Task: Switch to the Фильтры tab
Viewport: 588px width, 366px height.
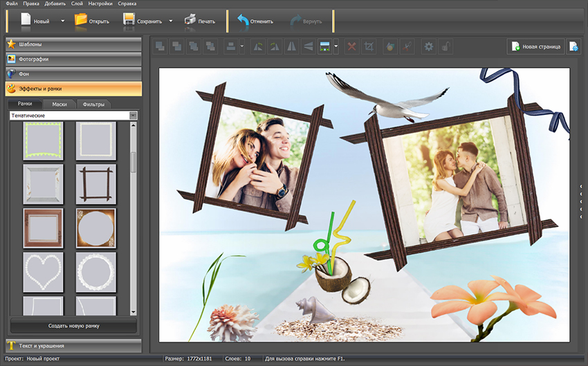Action: (93, 104)
